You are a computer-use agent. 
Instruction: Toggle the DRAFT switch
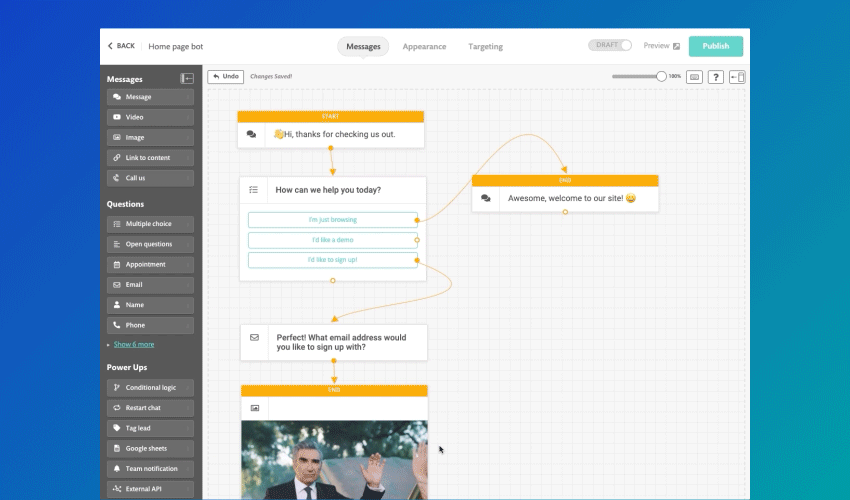611,46
